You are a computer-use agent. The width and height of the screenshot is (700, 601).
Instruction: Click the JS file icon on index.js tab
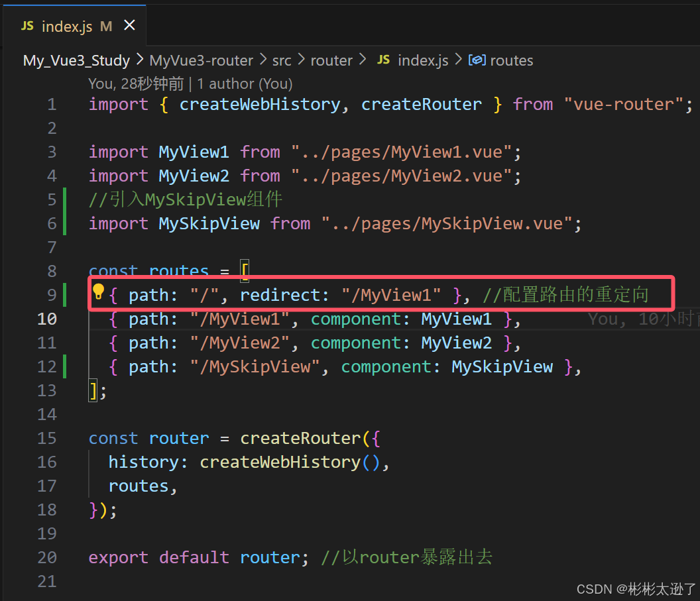tap(27, 26)
